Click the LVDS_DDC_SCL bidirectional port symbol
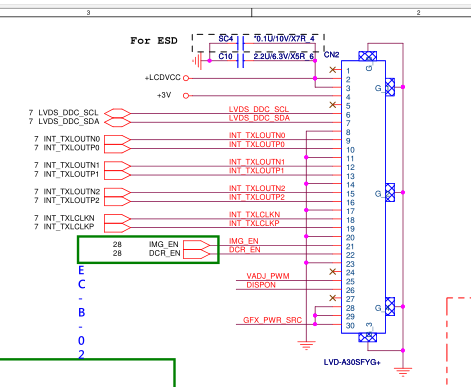The image size is (471, 387). [x=118, y=113]
